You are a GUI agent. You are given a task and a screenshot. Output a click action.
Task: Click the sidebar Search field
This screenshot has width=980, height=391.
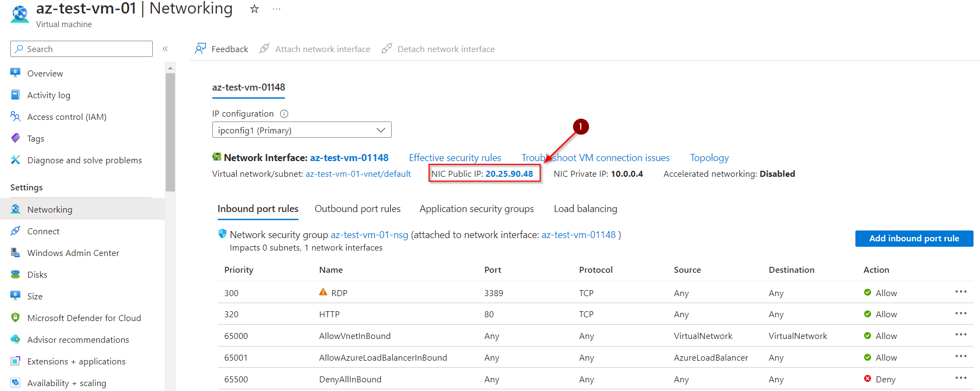tap(81, 49)
